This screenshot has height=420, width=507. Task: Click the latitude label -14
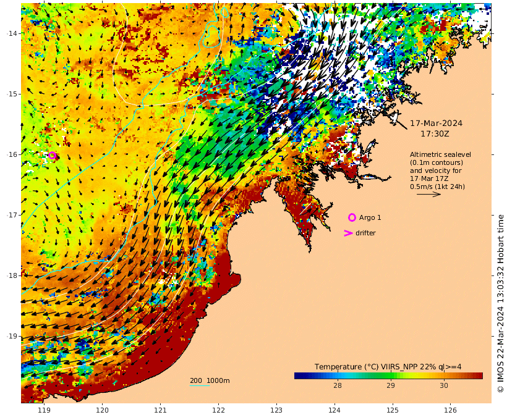click(x=12, y=33)
